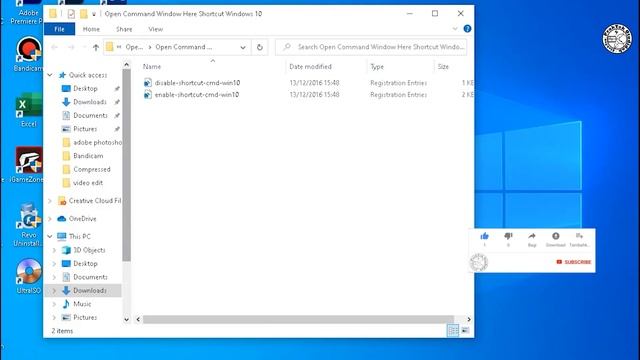Switch to details view layout icon
Viewport: 640px width, 360px height.
[x=453, y=330]
